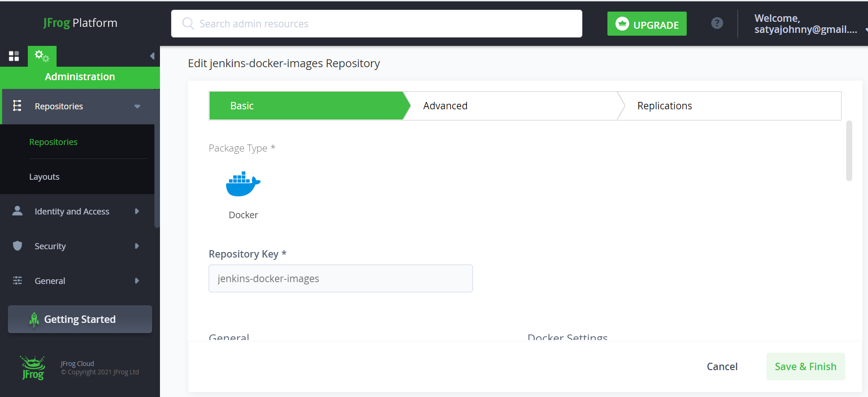Image resolution: width=868 pixels, height=397 pixels.
Task: Click the Identity and Access user icon
Action: point(18,211)
